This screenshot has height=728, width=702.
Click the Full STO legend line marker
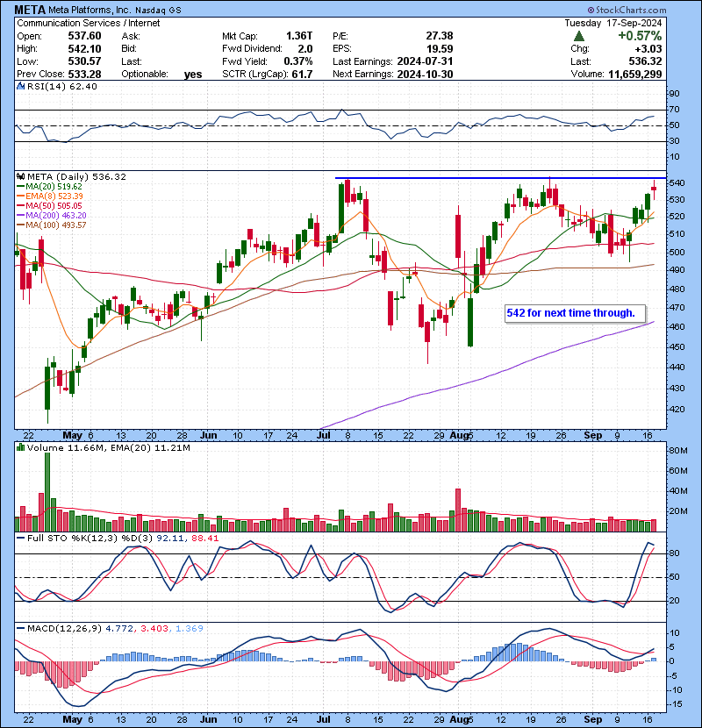20,539
